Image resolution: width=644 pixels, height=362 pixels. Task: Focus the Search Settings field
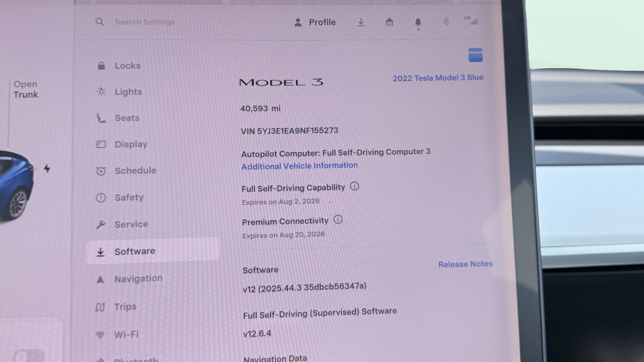(145, 22)
